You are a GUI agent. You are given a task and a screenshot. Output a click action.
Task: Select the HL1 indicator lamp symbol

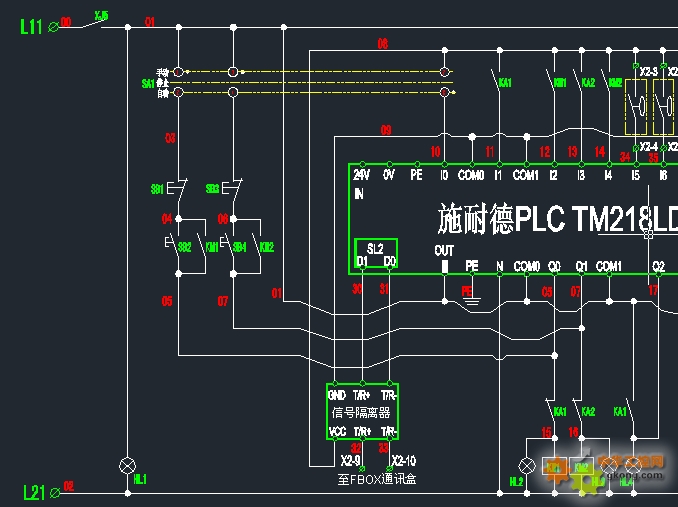127,466
